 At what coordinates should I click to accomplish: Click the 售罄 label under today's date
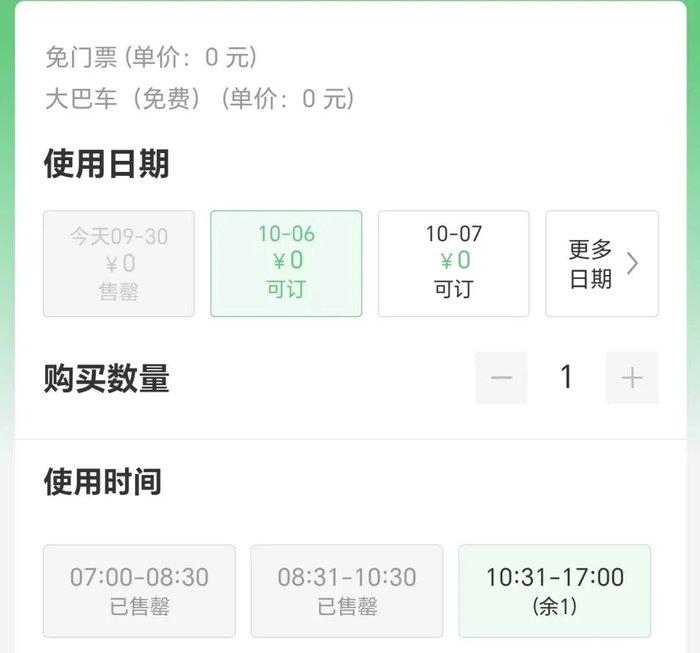[x=119, y=291]
